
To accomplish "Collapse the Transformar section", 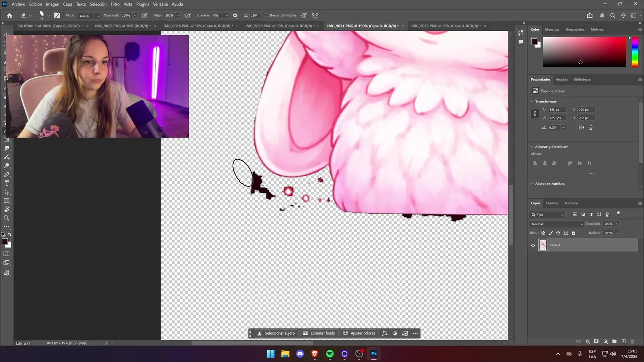I will pyautogui.click(x=532, y=101).
